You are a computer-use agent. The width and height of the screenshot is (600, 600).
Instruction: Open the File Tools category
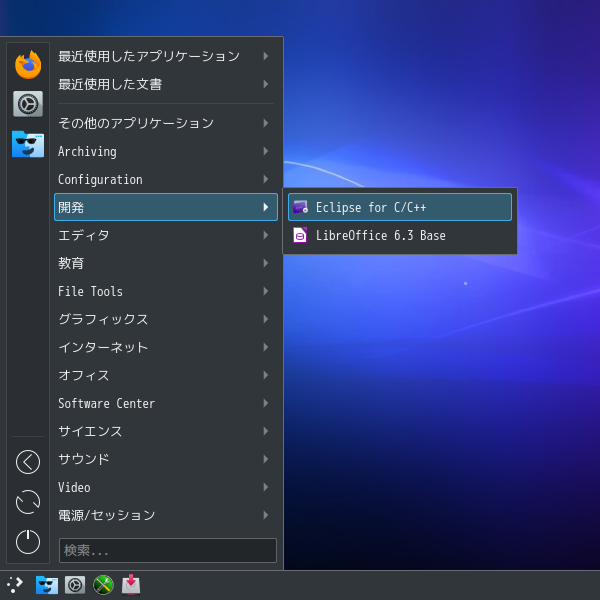tap(166, 291)
